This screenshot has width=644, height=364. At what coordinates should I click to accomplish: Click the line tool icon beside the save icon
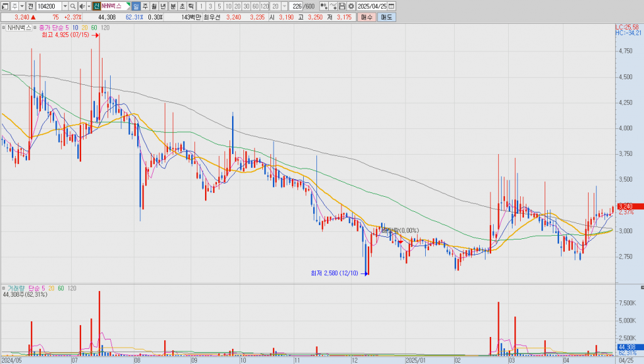tap(333, 6)
